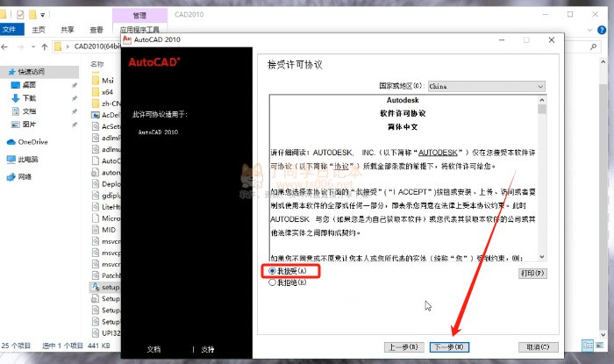Viewport: 614px width, 364px height.
Task: Click the license text scrollbar down arrow
Action: click(542, 257)
